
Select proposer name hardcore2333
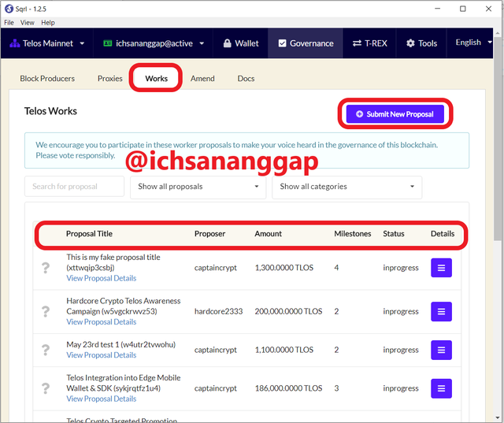(218, 311)
